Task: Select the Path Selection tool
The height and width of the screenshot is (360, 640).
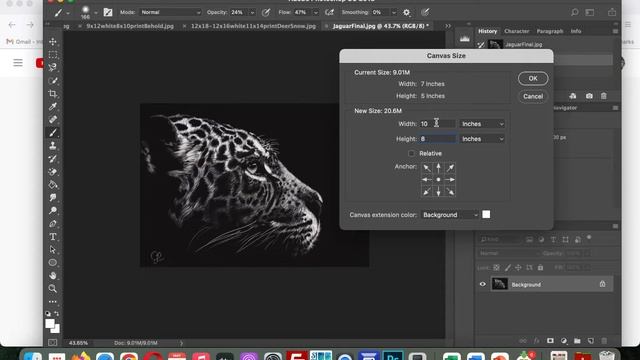Action: click(x=53, y=249)
